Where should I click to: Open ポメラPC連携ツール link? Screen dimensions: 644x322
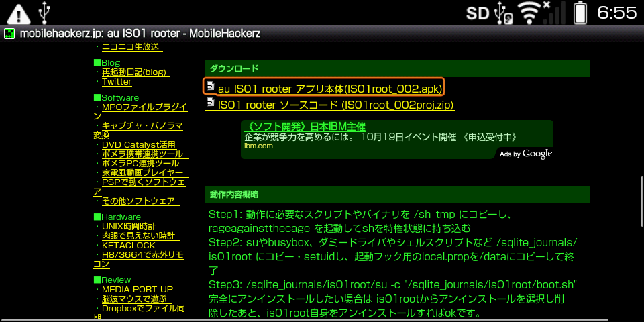[143, 164]
